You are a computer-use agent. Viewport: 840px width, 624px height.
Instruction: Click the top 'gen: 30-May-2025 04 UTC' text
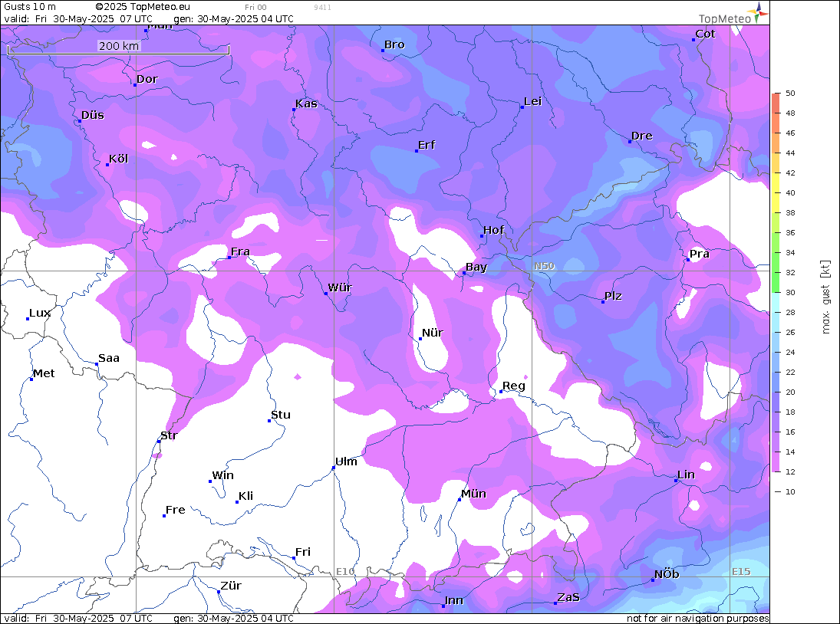[x=233, y=18]
